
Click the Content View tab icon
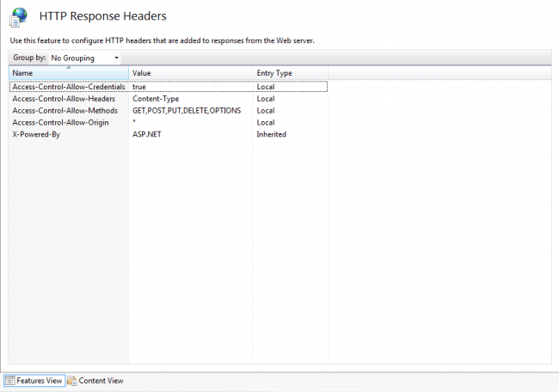71,381
